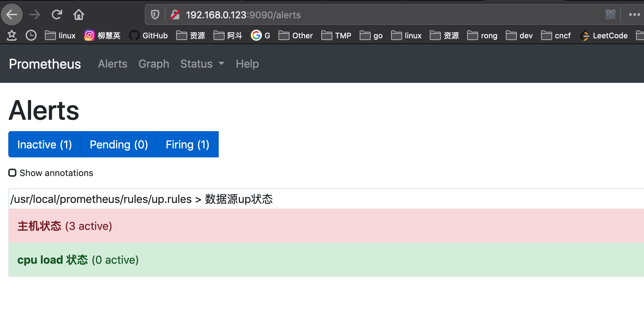Screen dimensions: 644x321
Task: Open the history clock icon
Action: [x=31, y=35]
